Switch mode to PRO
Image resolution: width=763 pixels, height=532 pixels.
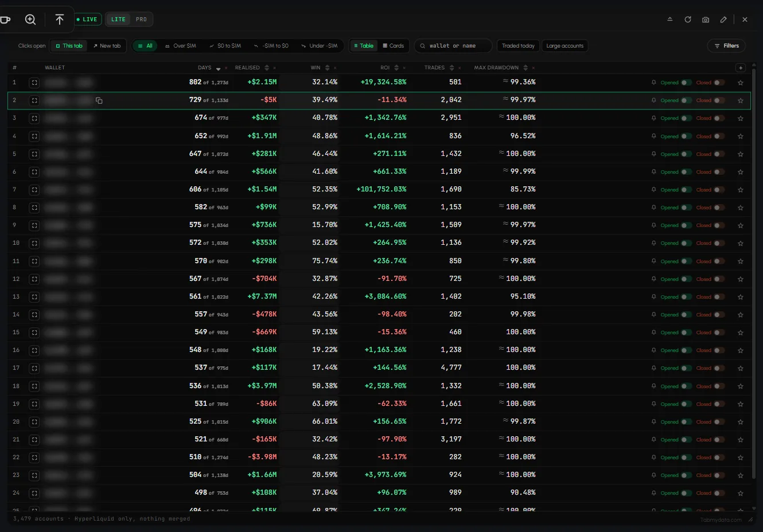pyautogui.click(x=141, y=19)
